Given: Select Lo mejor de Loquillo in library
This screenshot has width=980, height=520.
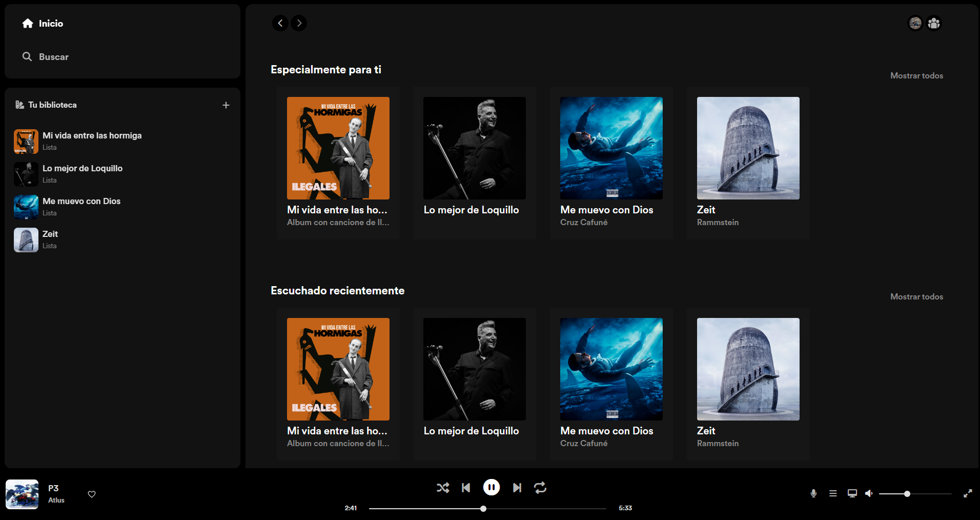Looking at the screenshot, I should click(x=122, y=174).
